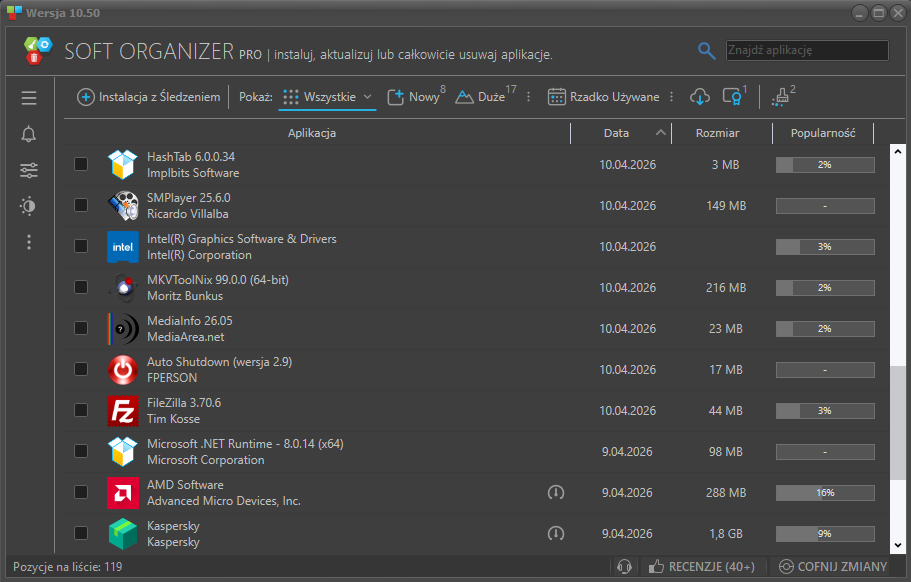
Task: Click the AMD Software icon
Action: (x=123, y=493)
